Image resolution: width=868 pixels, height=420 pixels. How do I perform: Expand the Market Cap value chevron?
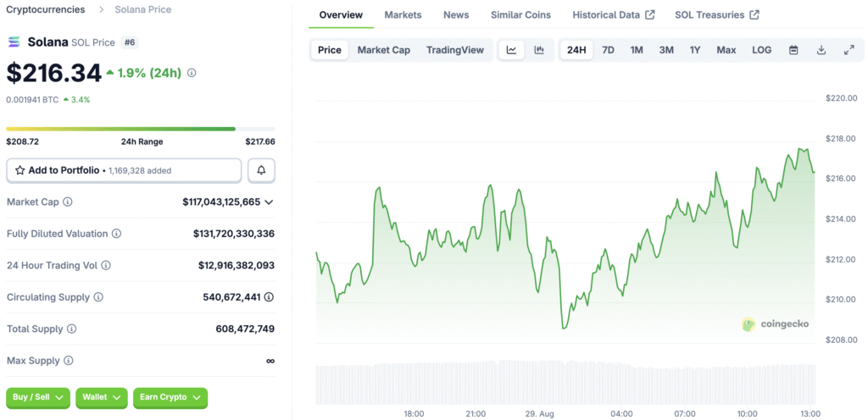[x=269, y=202]
